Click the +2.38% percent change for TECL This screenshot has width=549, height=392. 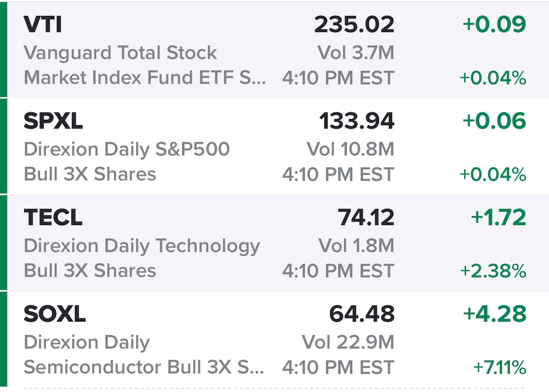tap(493, 272)
